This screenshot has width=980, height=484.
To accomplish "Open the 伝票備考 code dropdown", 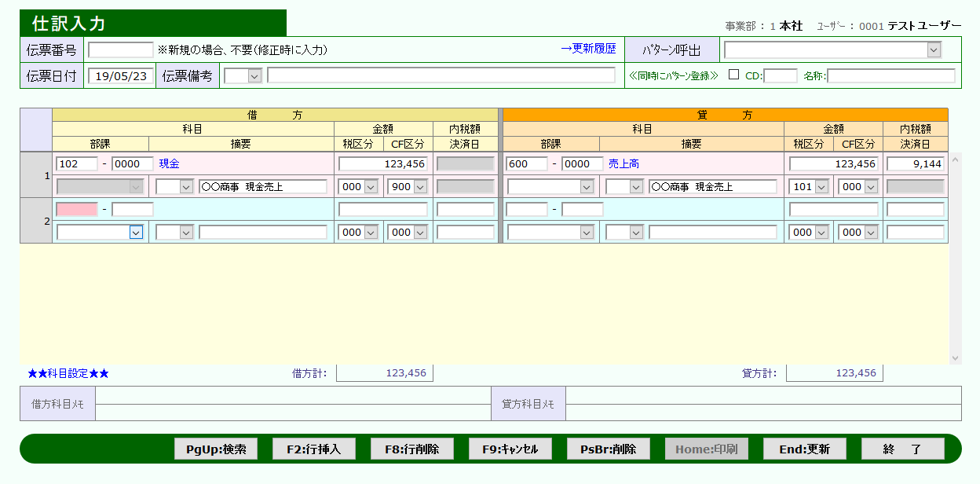I will 254,76.
